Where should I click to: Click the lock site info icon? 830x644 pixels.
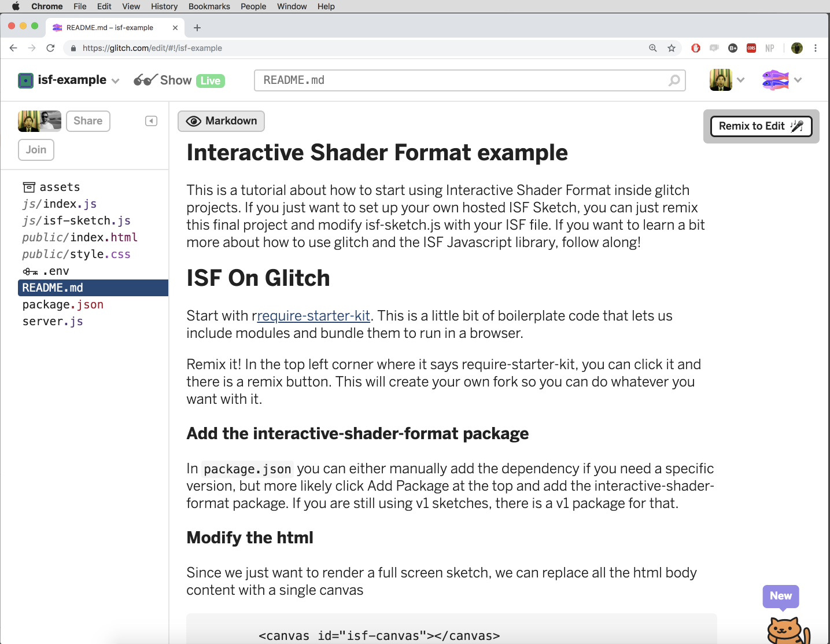click(x=73, y=48)
